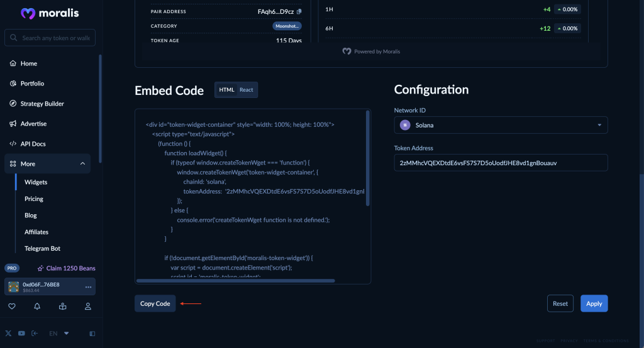Screen dimensions: 644x348
Task: Go to Strategy Builder
Action: (x=42, y=104)
